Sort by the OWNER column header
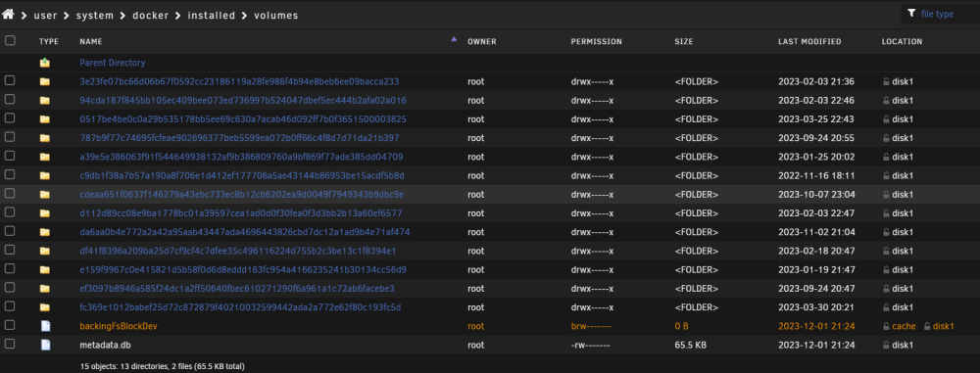 click(482, 42)
